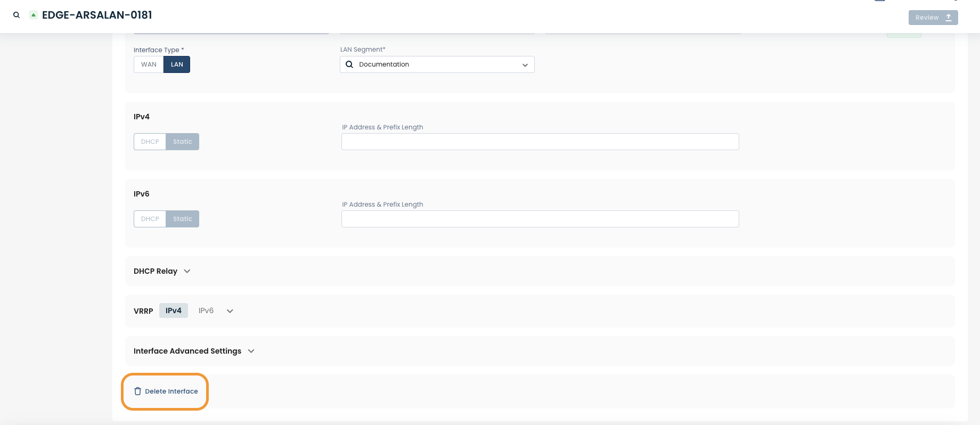Open the LAN Segment Documentation dropdown
The height and width of the screenshot is (425, 980).
[437, 64]
